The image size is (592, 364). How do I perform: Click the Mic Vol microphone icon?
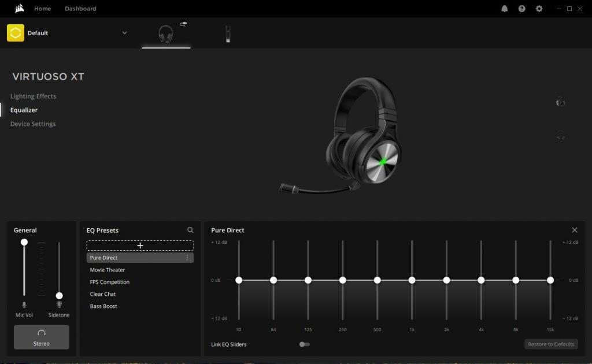[x=24, y=305]
